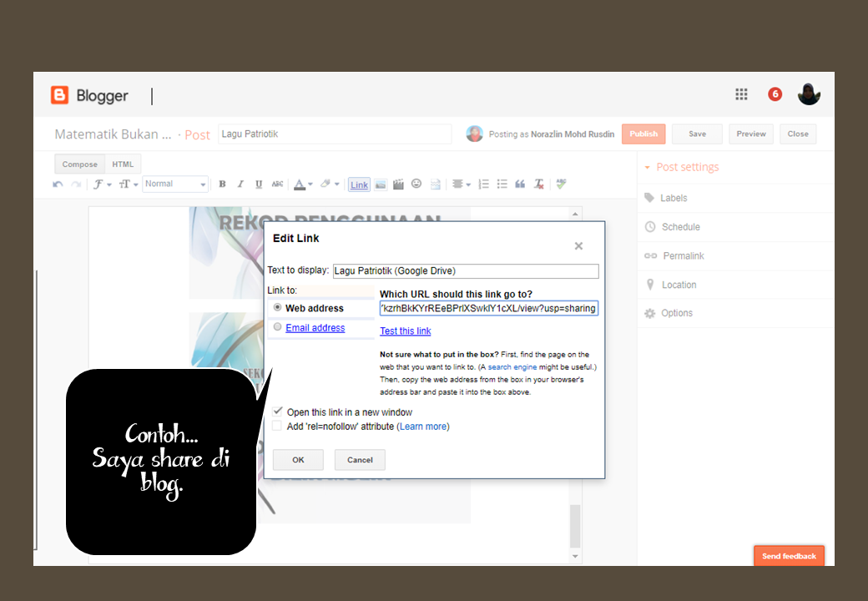Screen dimensions: 868x601
Task: Open the search engine link
Action: tap(512, 367)
